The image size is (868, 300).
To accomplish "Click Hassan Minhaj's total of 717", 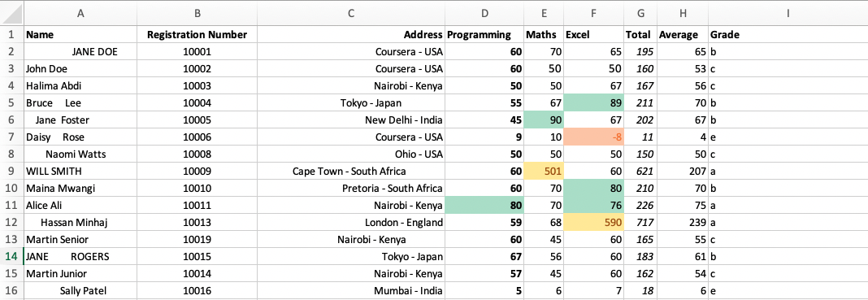I will pyautogui.click(x=640, y=223).
